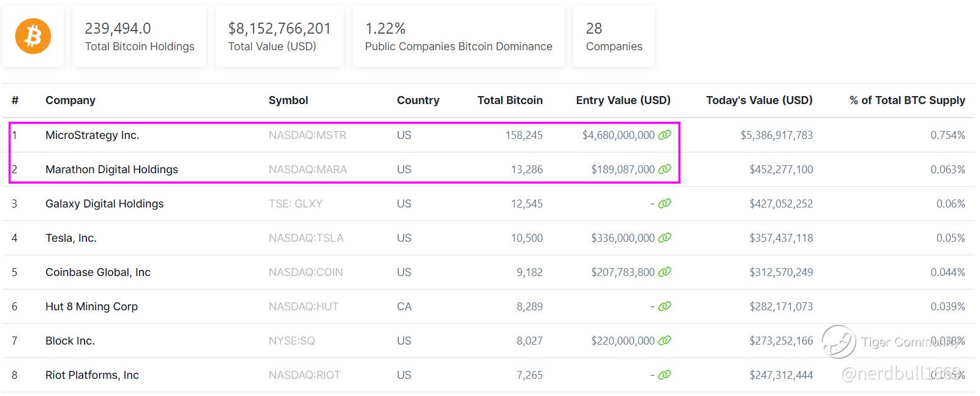Select the 28 Companies summary card
This screenshot has height=396, width=980.
click(x=614, y=37)
